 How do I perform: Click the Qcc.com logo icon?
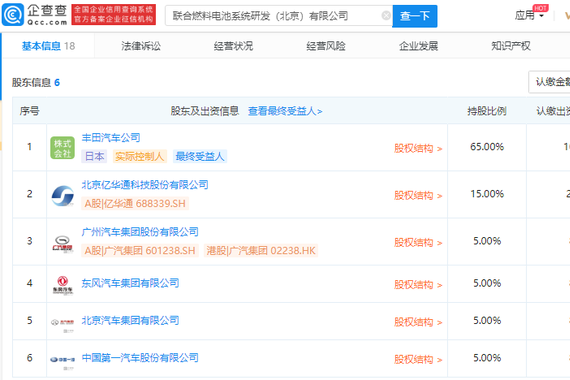point(13,15)
